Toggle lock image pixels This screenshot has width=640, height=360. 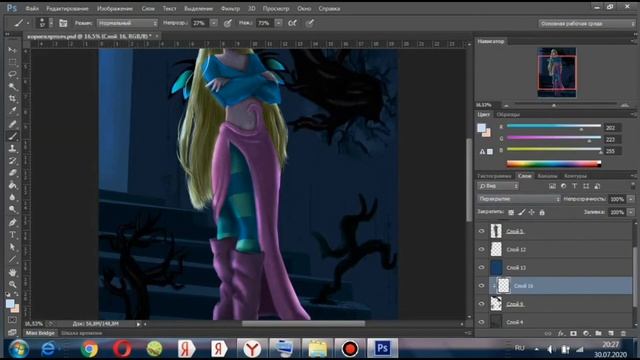click(522, 212)
